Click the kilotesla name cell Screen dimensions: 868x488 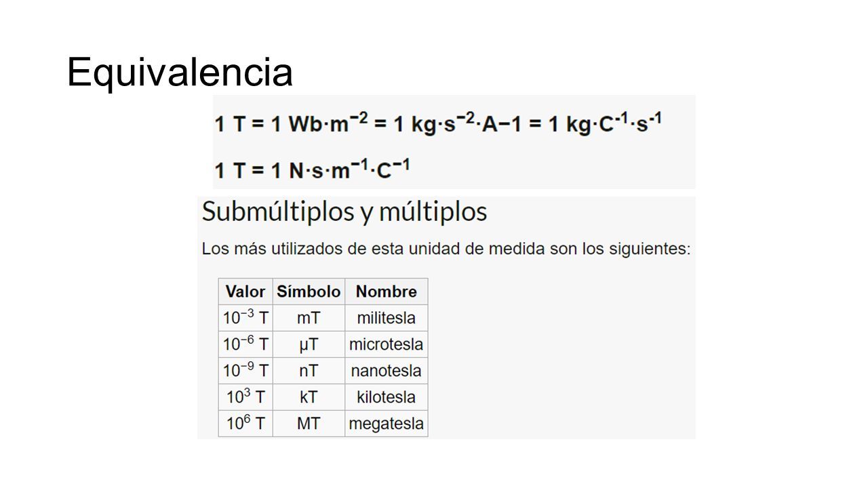[x=387, y=397]
